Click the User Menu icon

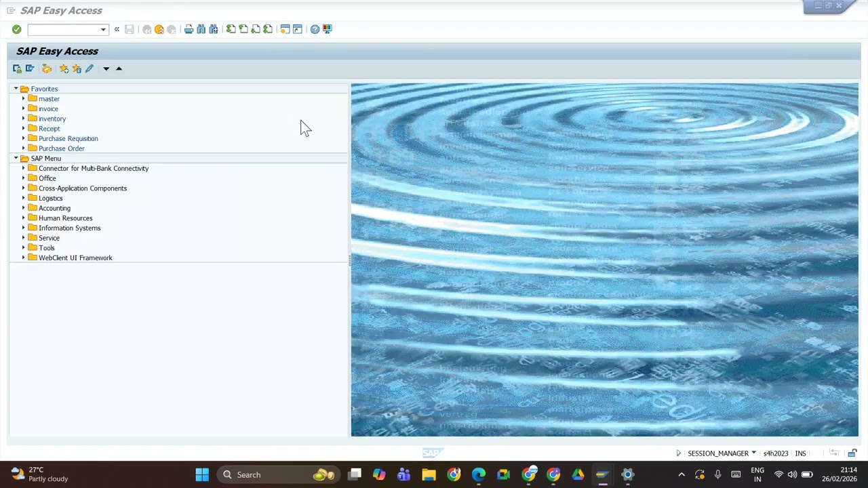[x=17, y=68]
